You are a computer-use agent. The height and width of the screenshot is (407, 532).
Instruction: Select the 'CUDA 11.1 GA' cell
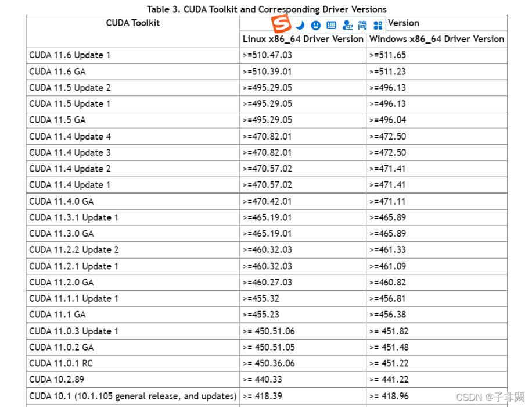point(132,315)
